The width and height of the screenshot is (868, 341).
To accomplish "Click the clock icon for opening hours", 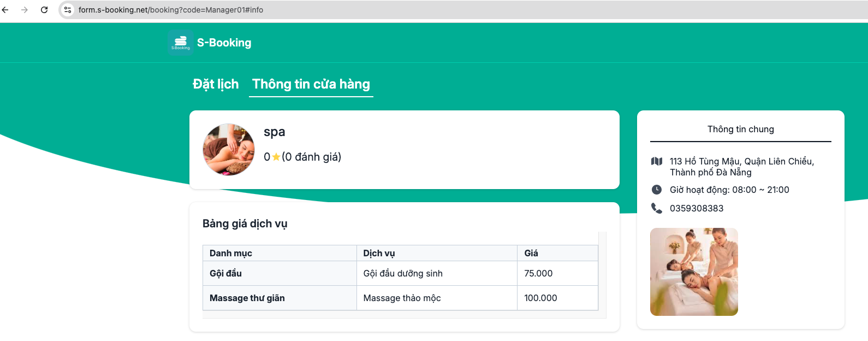I will coord(657,190).
